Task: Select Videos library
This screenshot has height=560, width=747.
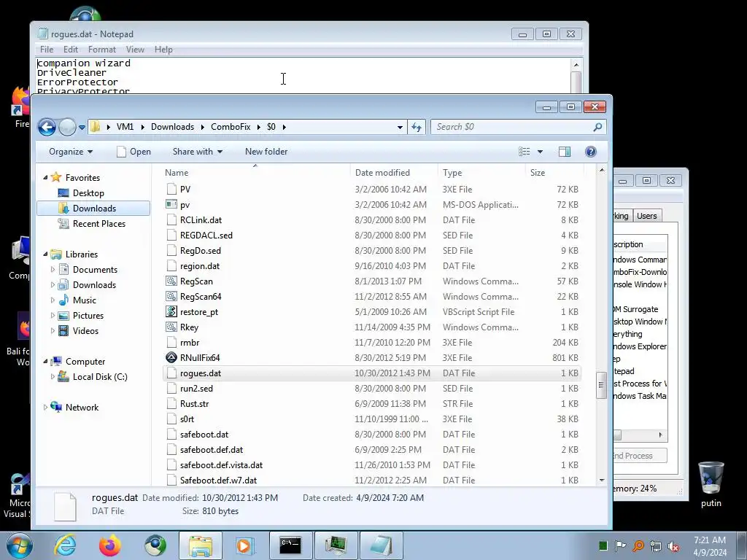Action: click(85, 330)
